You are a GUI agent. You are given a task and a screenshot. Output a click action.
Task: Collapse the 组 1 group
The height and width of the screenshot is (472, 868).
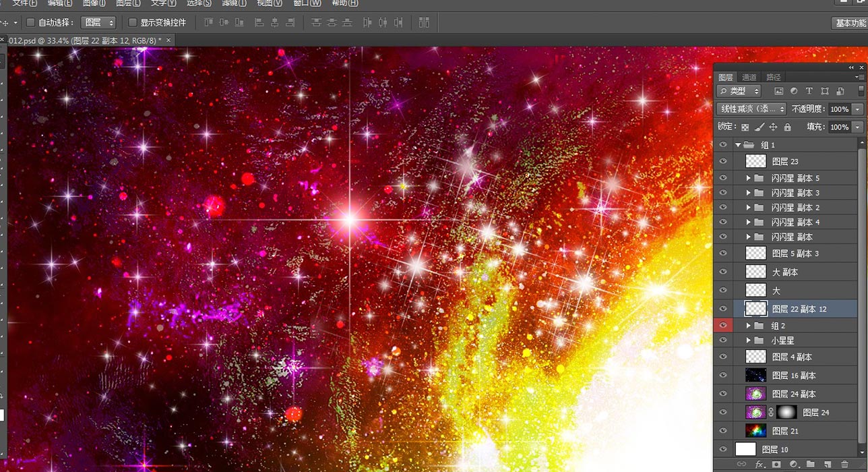pyautogui.click(x=739, y=145)
